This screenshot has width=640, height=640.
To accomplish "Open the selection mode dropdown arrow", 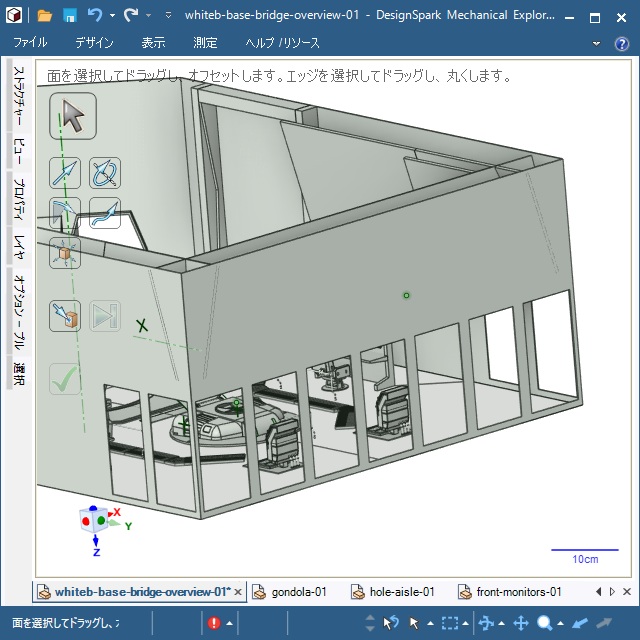I will point(465,623).
